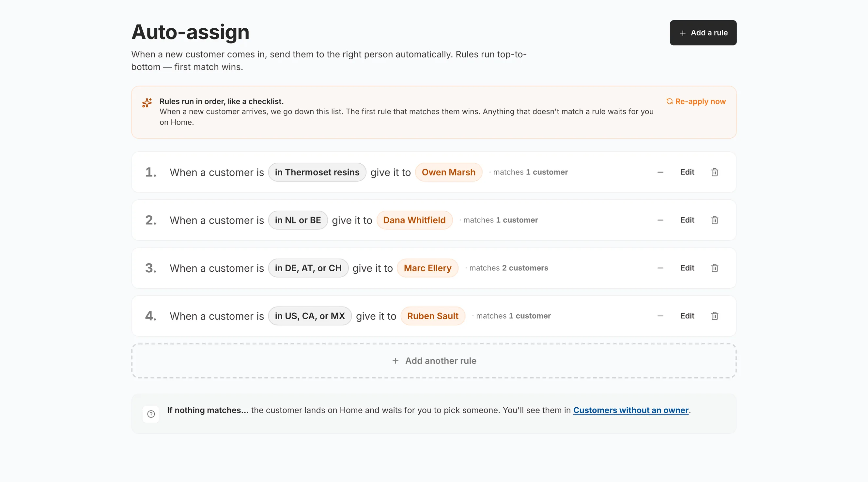This screenshot has width=868, height=482.
Task: Click the dash icon on the Owen Marsh rule
Action: point(660,172)
